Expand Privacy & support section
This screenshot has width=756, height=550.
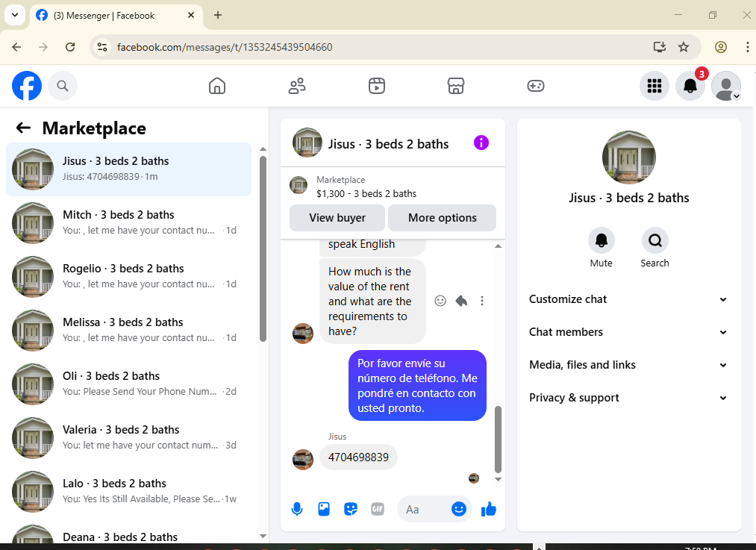[x=628, y=398]
